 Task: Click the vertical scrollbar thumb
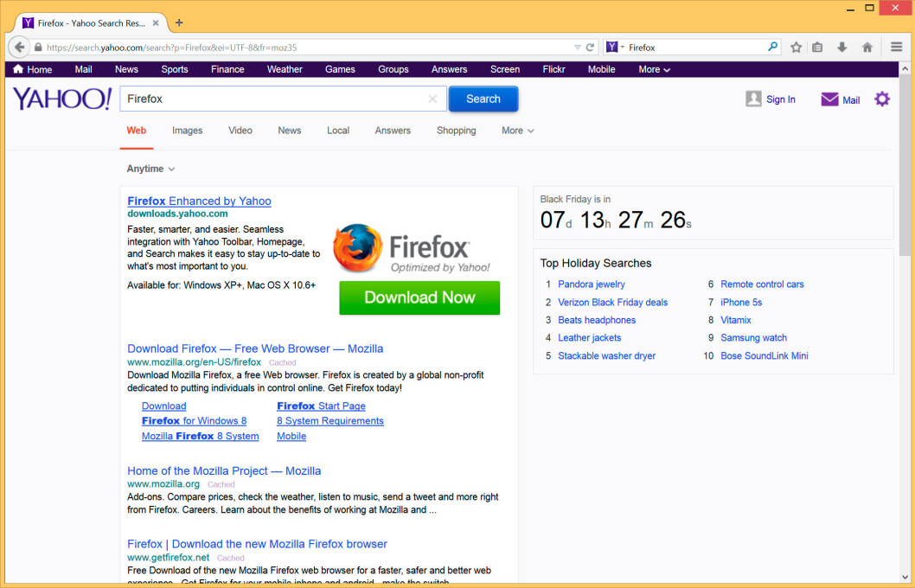[905, 165]
